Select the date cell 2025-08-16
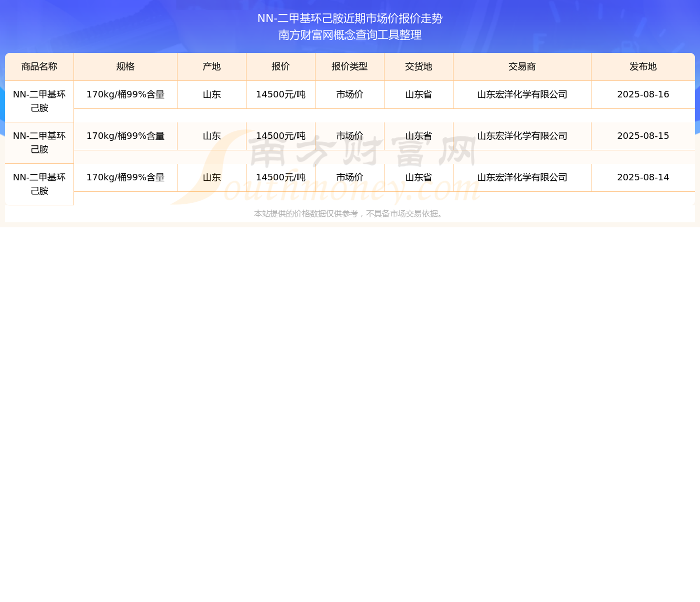 tap(643, 94)
